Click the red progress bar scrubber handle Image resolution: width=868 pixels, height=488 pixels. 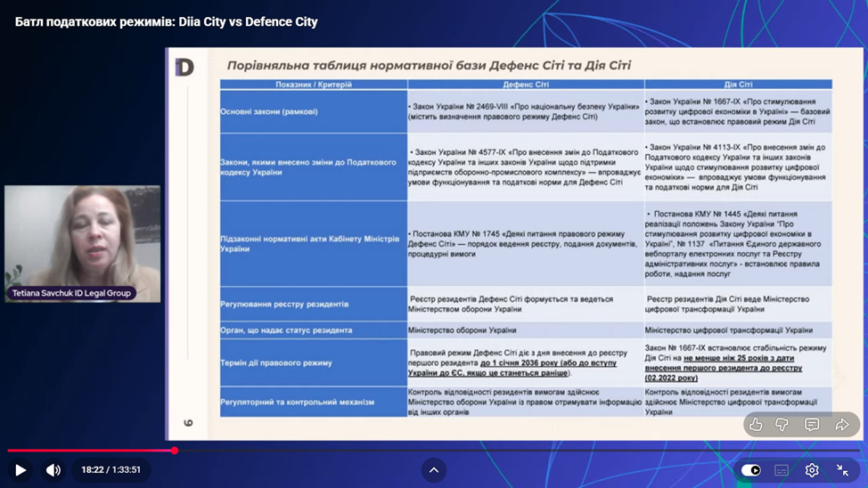pos(175,451)
